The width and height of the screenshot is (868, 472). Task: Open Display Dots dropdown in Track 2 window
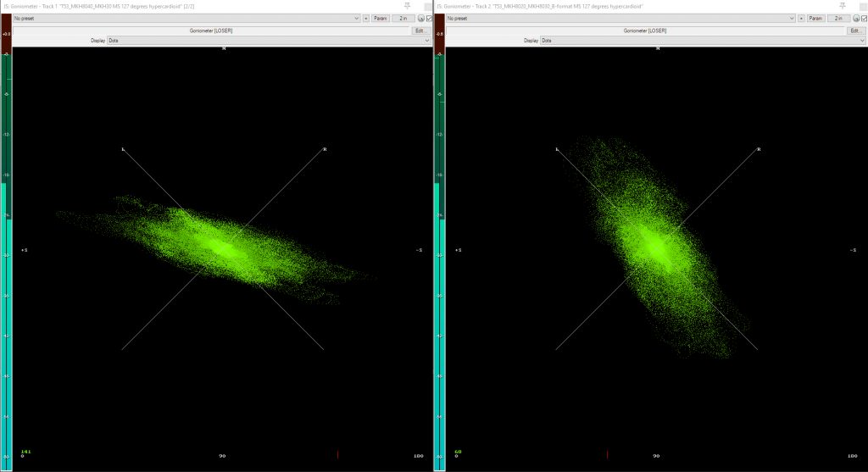tap(703, 41)
